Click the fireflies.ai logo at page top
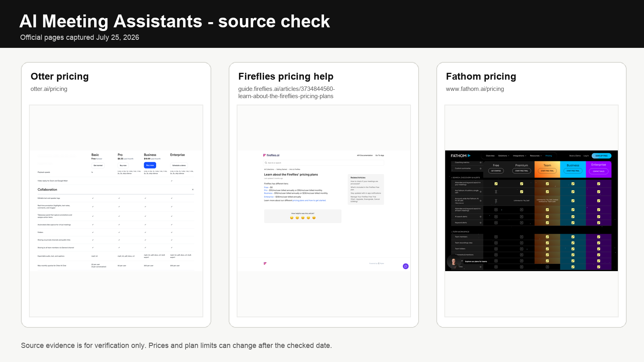The width and height of the screenshot is (644, 362). [x=271, y=155]
